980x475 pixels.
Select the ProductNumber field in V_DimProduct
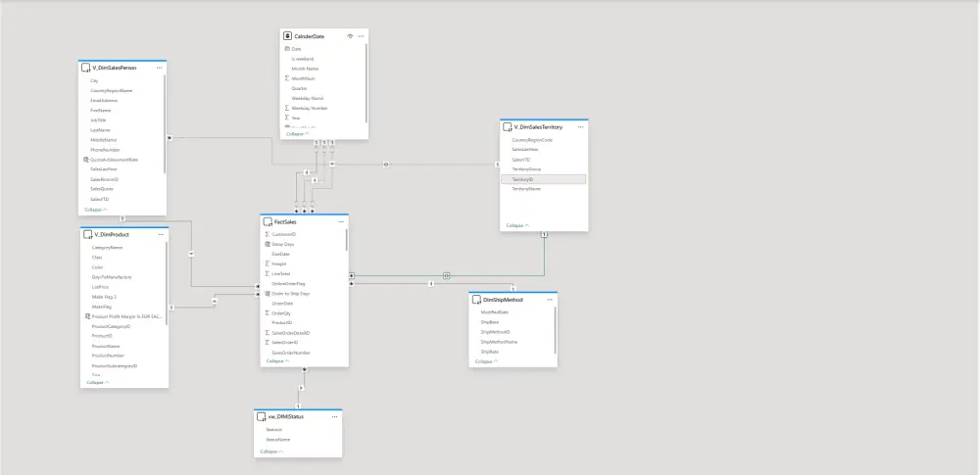pyautogui.click(x=108, y=356)
